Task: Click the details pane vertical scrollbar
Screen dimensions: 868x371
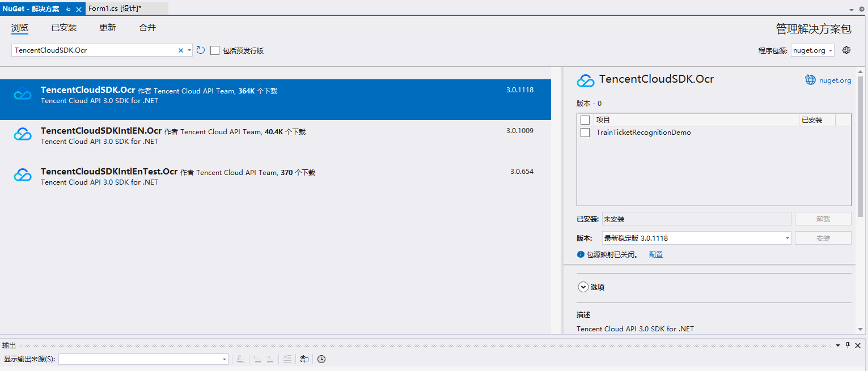Action: pyautogui.click(x=860, y=142)
